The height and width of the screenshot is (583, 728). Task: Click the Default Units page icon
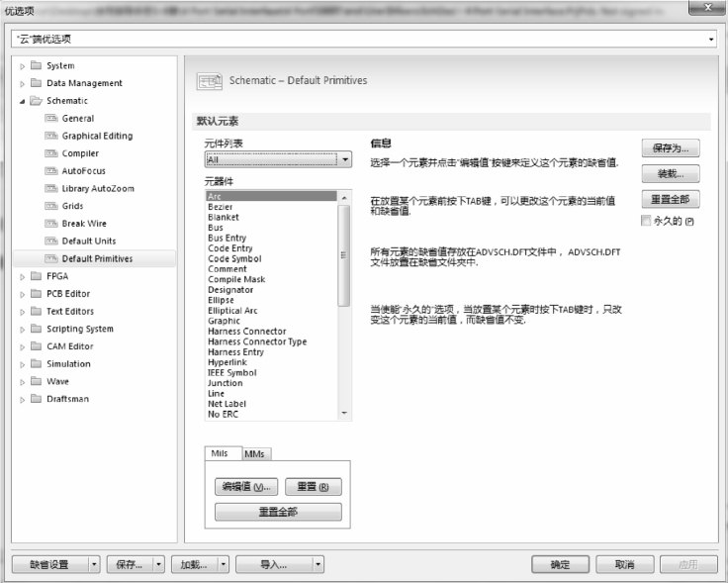pos(52,242)
